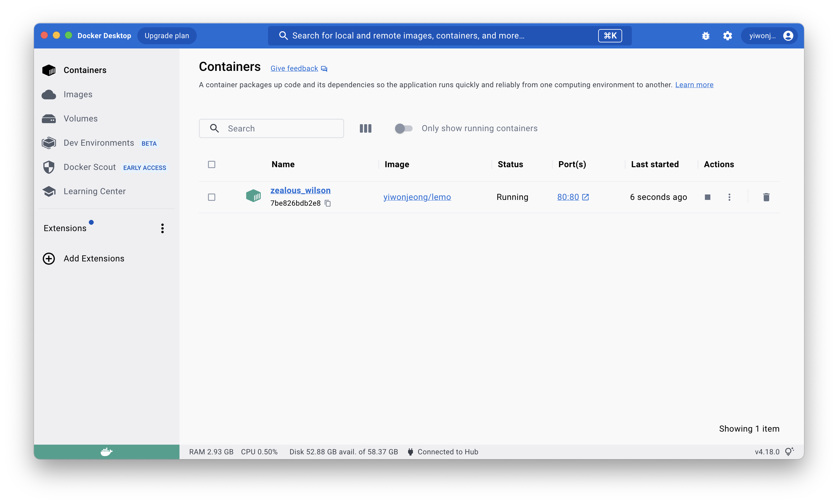838x504 pixels.
Task: Click the Docker whale status icon
Action: [x=106, y=452]
